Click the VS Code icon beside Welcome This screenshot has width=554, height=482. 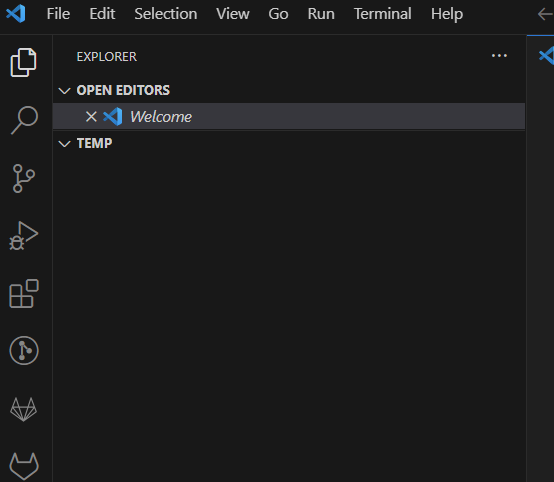(x=113, y=117)
